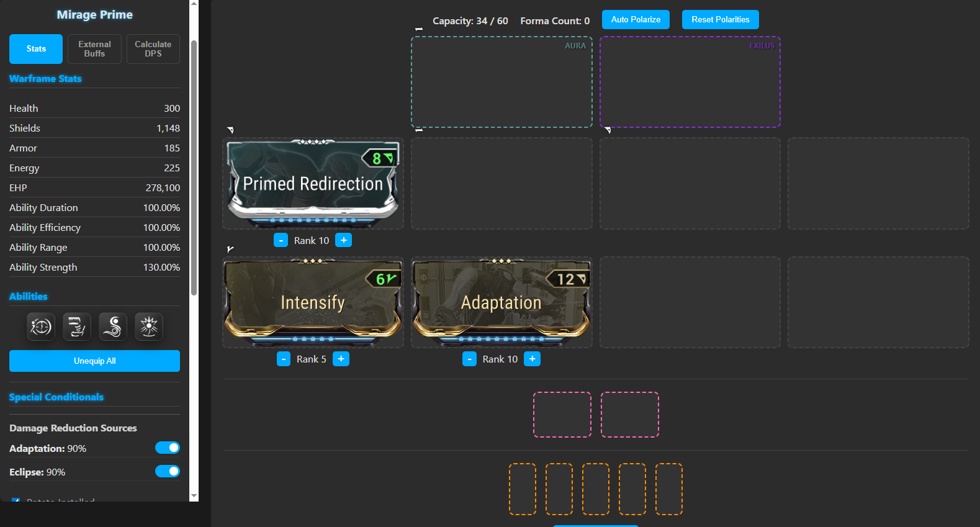Click the green 6 drain badge on Intensify

pos(382,279)
